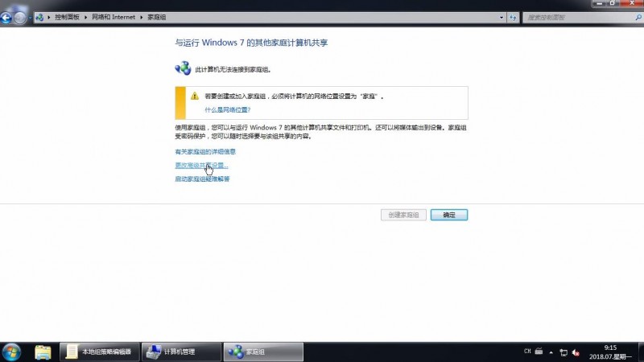Click the heading 与运行 Windows 7 的其他家庭计算机共享
The width and height of the screenshot is (644, 362).
click(251, 43)
